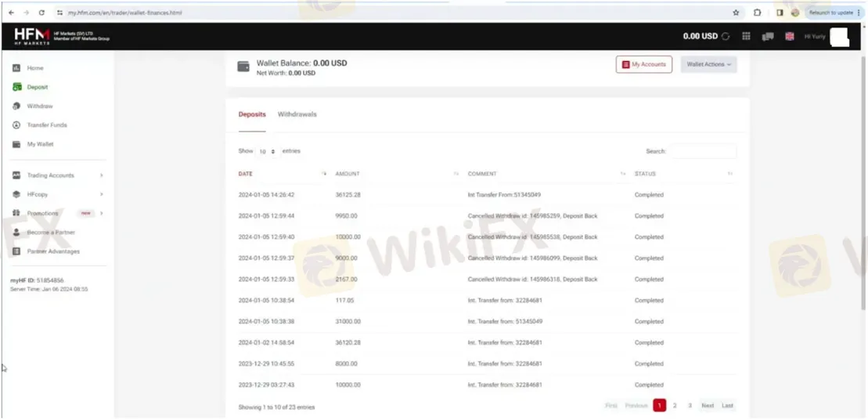868x419 pixels.
Task: Select amount 31000.00 cell
Action: [348, 321]
